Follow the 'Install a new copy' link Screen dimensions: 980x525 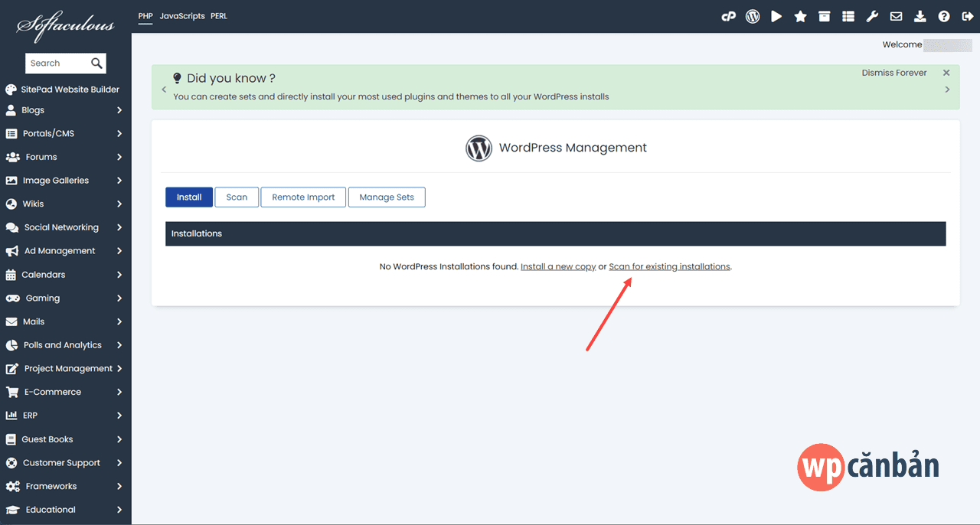558,266
